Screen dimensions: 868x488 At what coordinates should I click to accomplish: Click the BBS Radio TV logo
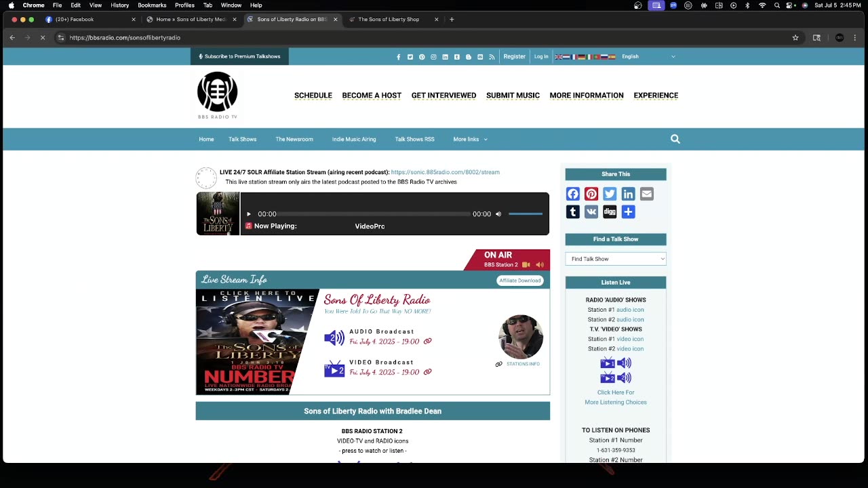click(218, 96)
